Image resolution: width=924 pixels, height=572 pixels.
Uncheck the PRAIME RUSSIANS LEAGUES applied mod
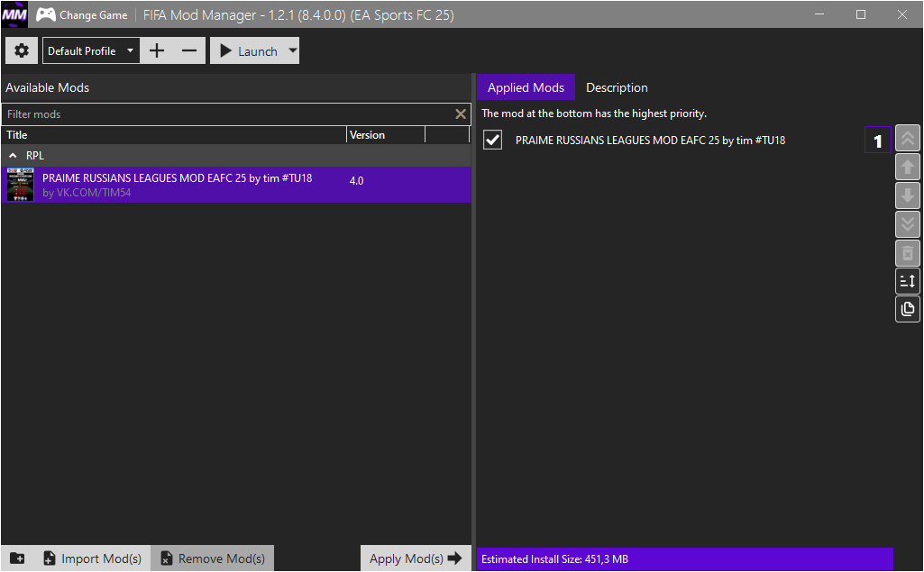pos(492,141)
